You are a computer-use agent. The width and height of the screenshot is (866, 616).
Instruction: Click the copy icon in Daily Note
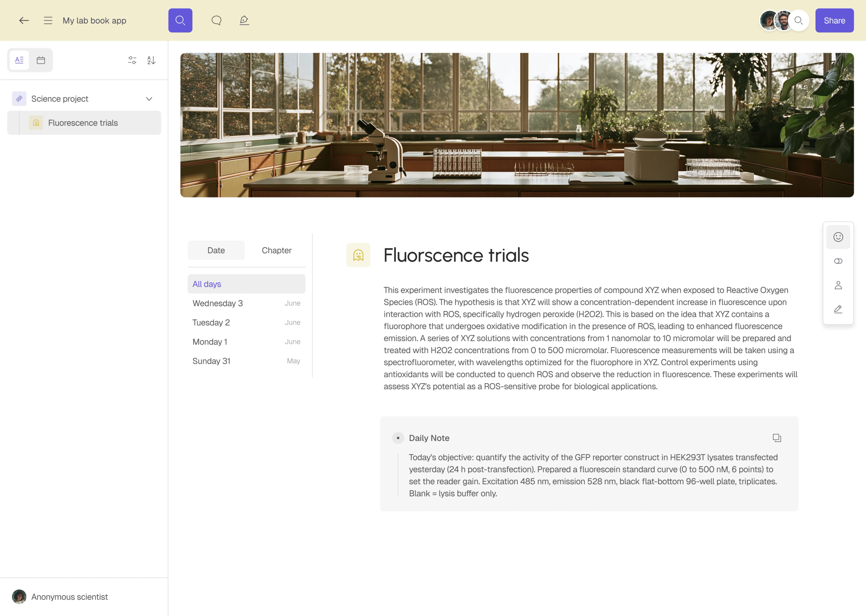click(x=777, y=438)
